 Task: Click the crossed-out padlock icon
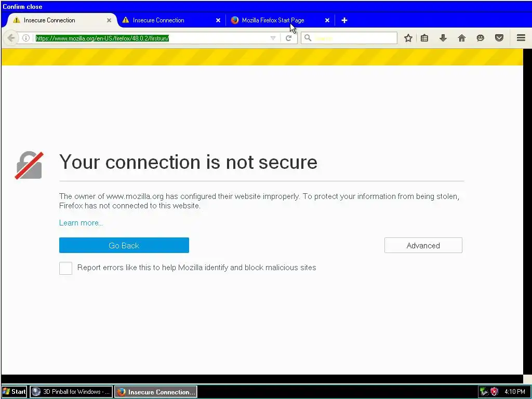pyautogui.click(x=29, y=165)
